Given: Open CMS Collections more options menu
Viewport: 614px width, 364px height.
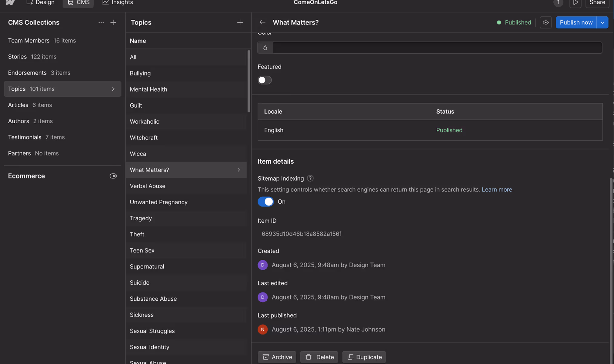Looking at the screenshot, I should [101, 22].
